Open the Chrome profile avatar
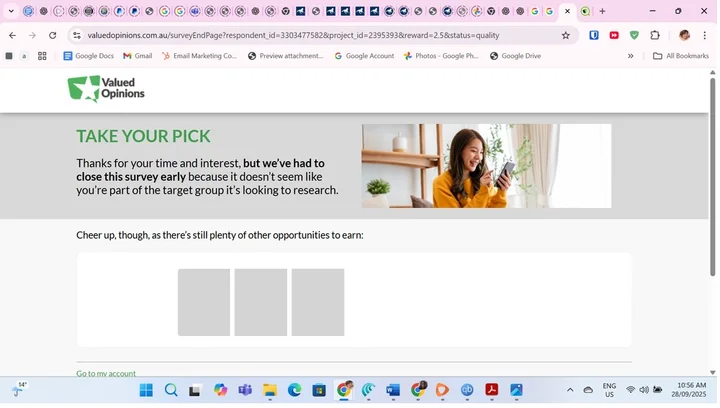The width and height of the screenshot is (720, 408). [684, 35]
